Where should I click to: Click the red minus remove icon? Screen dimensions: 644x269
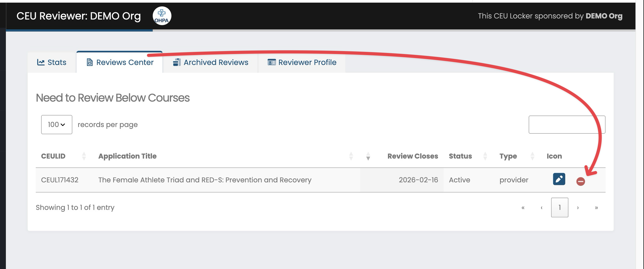pyautogui.click(x=580, y=182)
